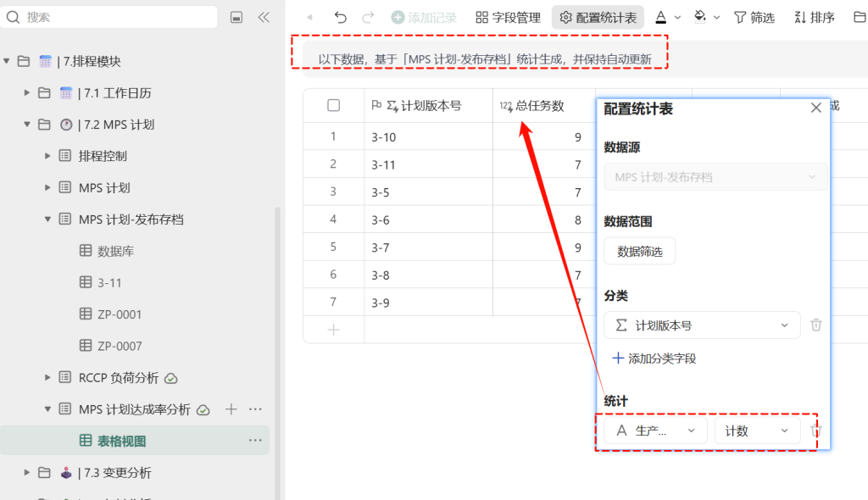This screenshot has height=500, width=868.
Task: Expand the 排程控制 node
Action: [47, 156]
